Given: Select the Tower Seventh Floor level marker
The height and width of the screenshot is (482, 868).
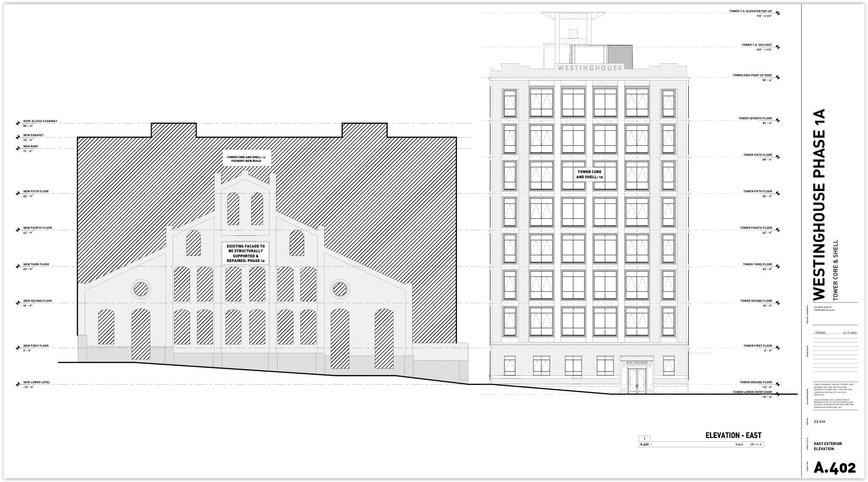Looking at the screenshot, I should (x=778, y=120).
